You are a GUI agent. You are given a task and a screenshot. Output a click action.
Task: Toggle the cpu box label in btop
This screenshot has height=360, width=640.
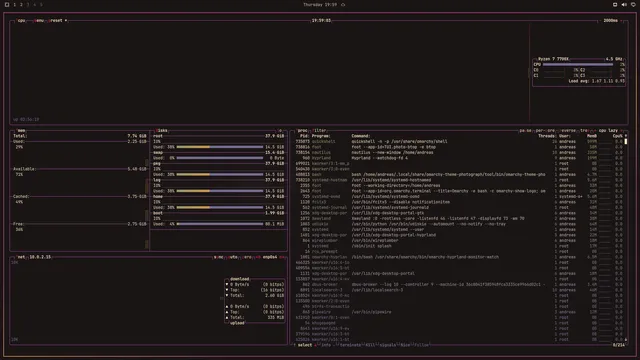[x=21, y=20]
